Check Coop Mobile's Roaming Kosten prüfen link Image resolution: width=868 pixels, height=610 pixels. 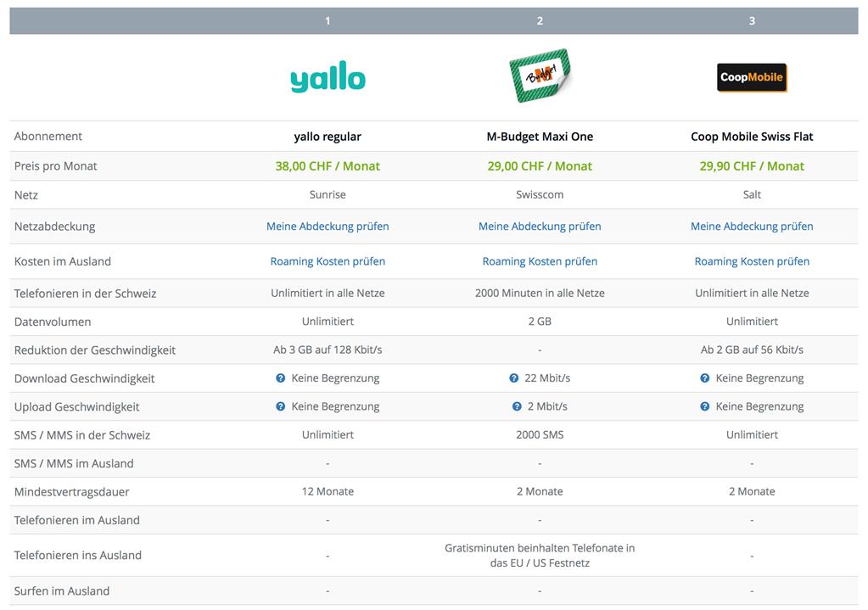[752, 261]
